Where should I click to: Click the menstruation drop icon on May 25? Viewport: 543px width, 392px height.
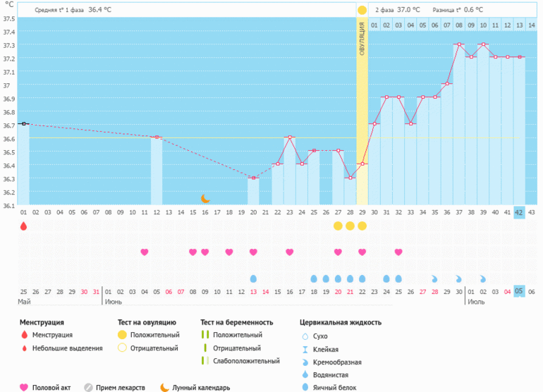click(x=23, y=226)
